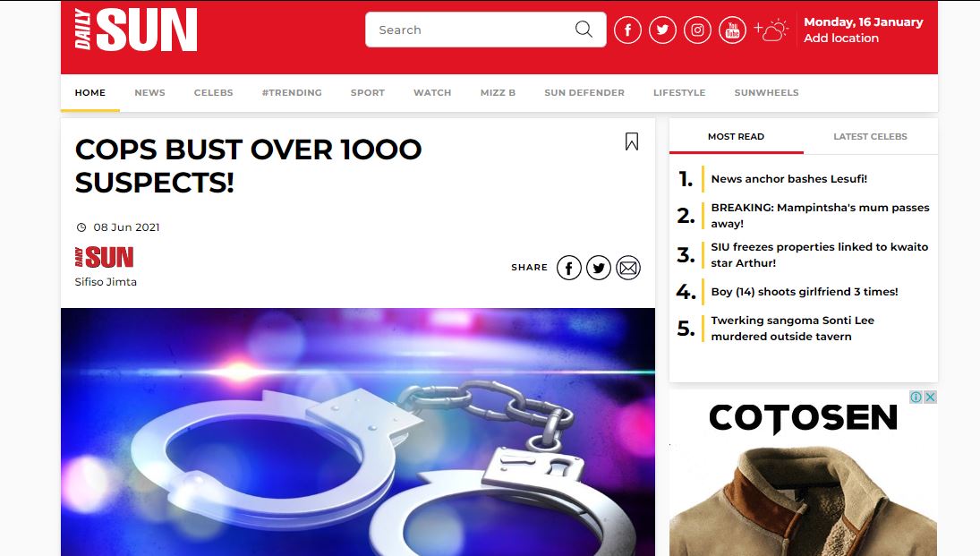Viewport: 980px width, 556px height.
Task: Open the LIFESTYLE section
Action: click(679, 92)
